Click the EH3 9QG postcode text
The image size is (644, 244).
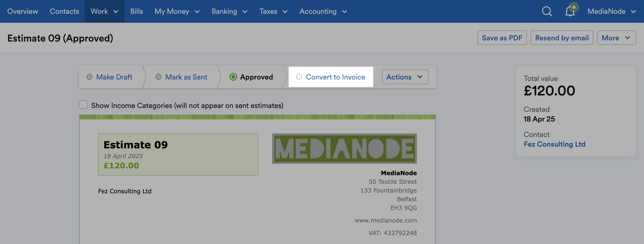[x=403, y=208]
